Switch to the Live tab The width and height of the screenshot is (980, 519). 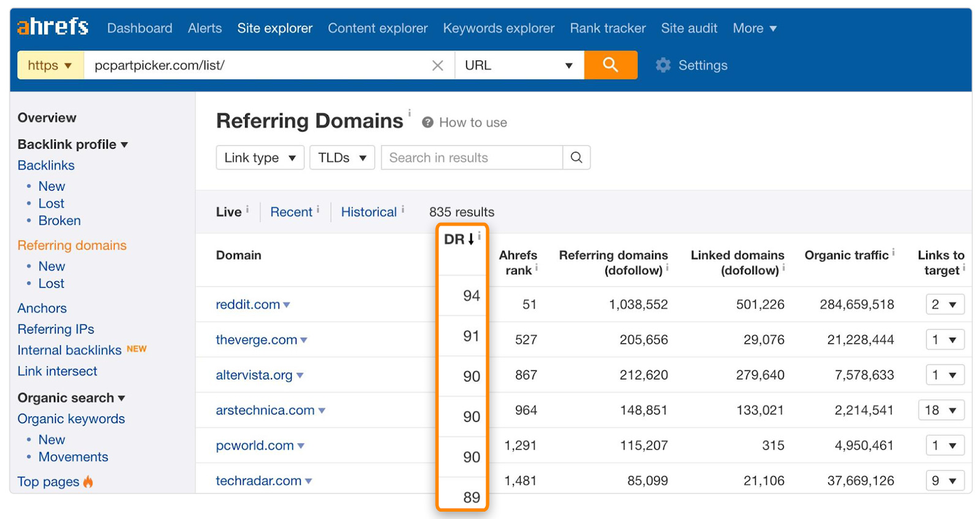pos(228,212)
